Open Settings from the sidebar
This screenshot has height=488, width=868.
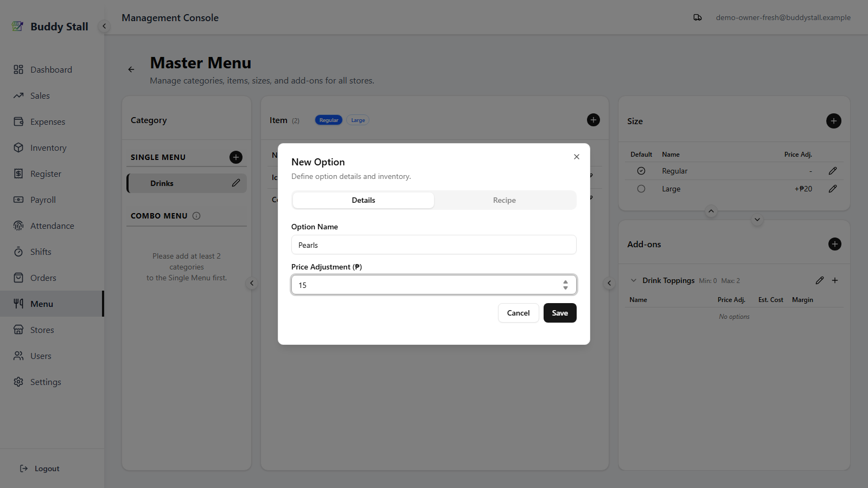click(52, 382)
